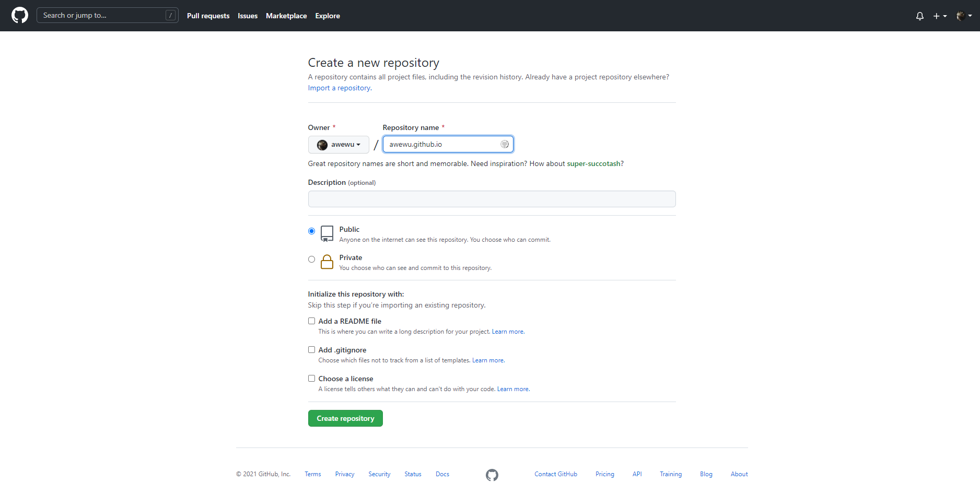The image size is (980, 483).
Task: Open the Pricing footer link
Action: click(x=605, y=474)
